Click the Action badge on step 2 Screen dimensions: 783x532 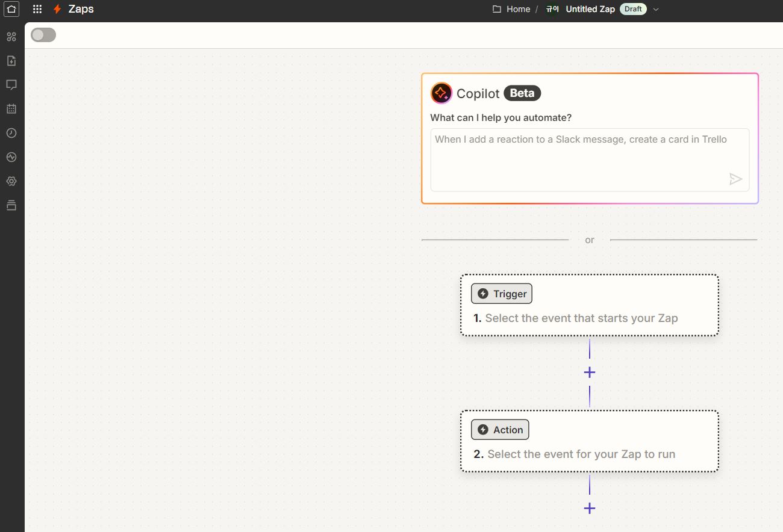coord(500,430)
